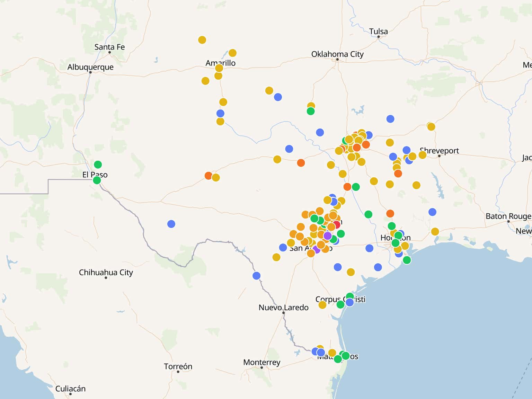This screenshot has height=399, width=532.
Task: Click the Tulsa city label
Action: (x=378, y=32)
